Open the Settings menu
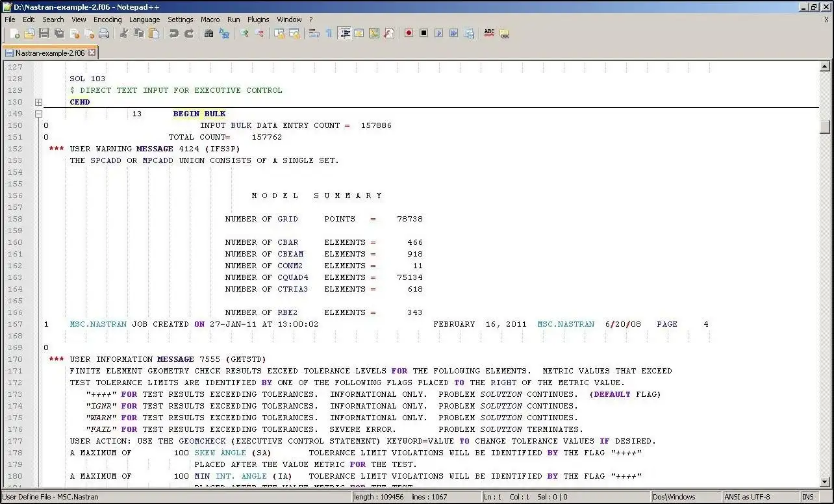The width and height of the screenshot is (834, 504). click(x=181, y=19)
